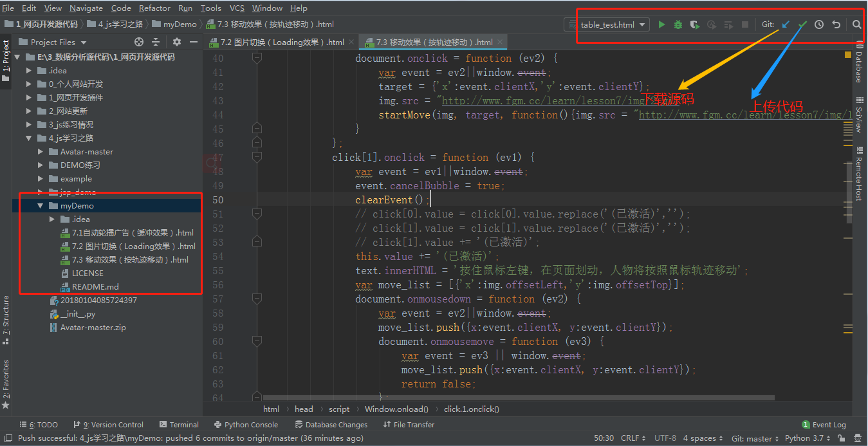Open the File menu
Image resolution: width=868 pixels, height=446 pixels.
8,8
